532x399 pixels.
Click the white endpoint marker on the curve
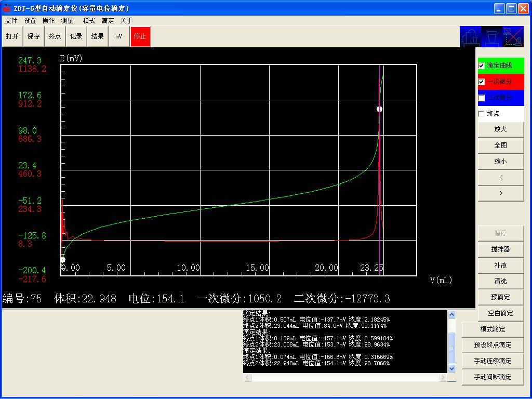tap(379, 109)
